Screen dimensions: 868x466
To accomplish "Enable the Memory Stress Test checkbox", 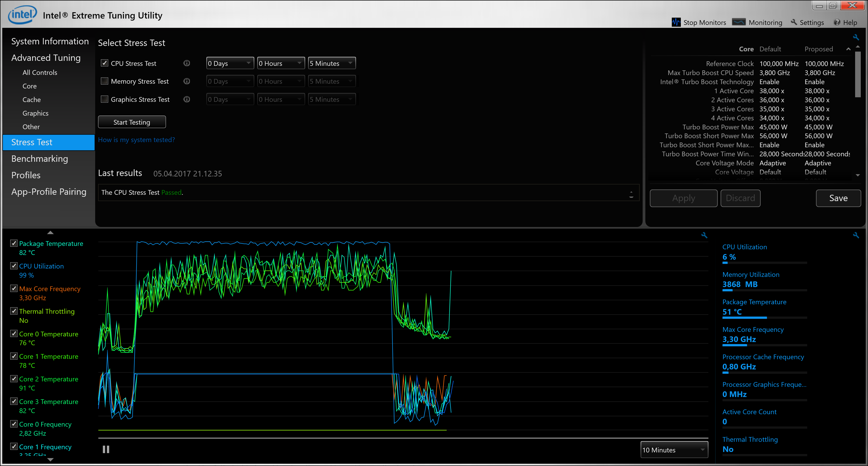I will 104,81.
